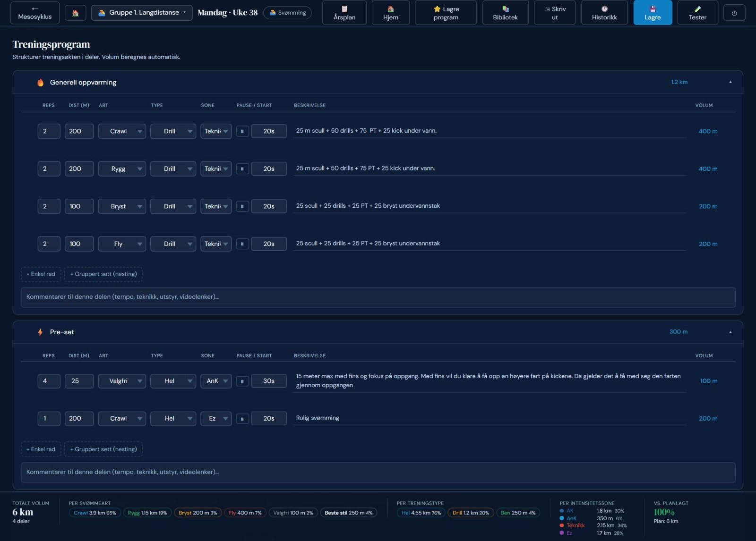
Task: Open the Tester section
Action: (697, 13)
